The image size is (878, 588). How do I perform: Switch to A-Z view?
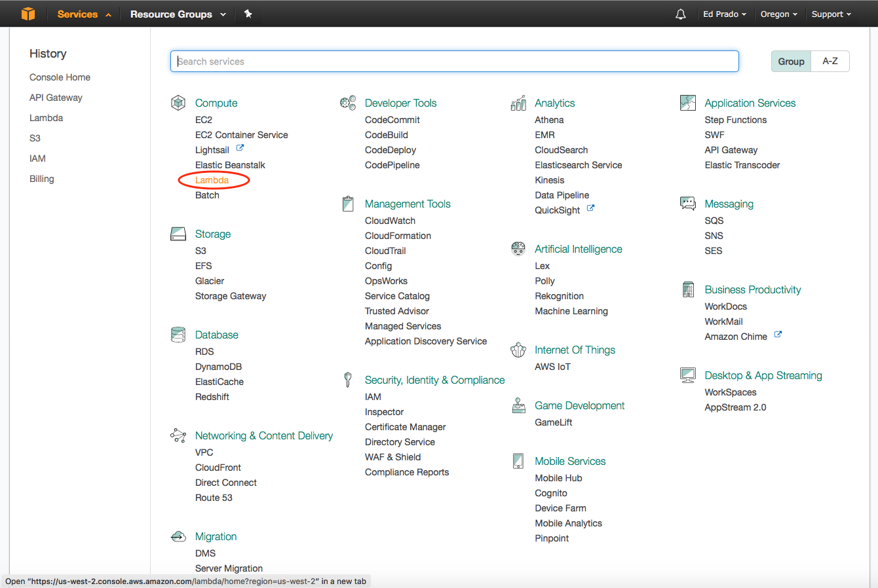tap(830, 62)
